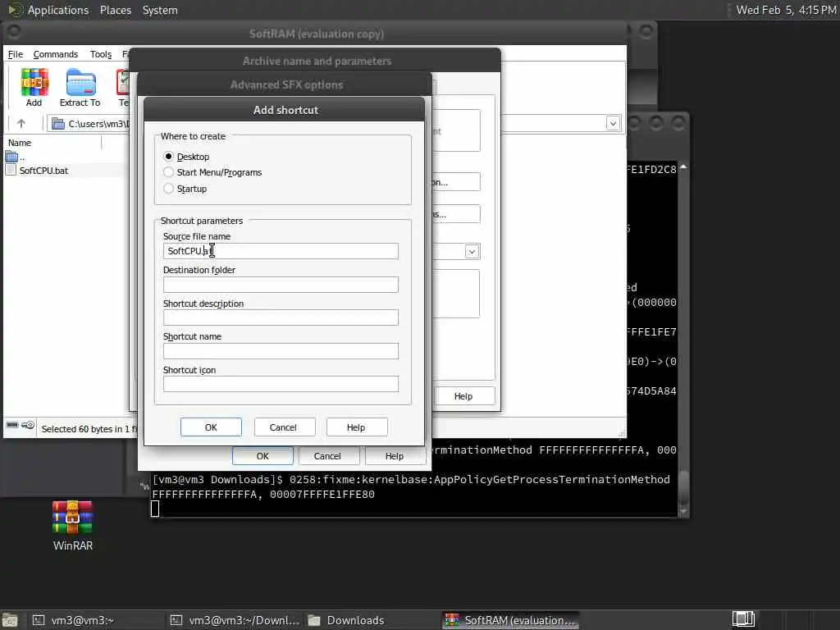Expand the address path dropdown arrow
Viewport: 840px width, 630px height.
tap(613, 124)
